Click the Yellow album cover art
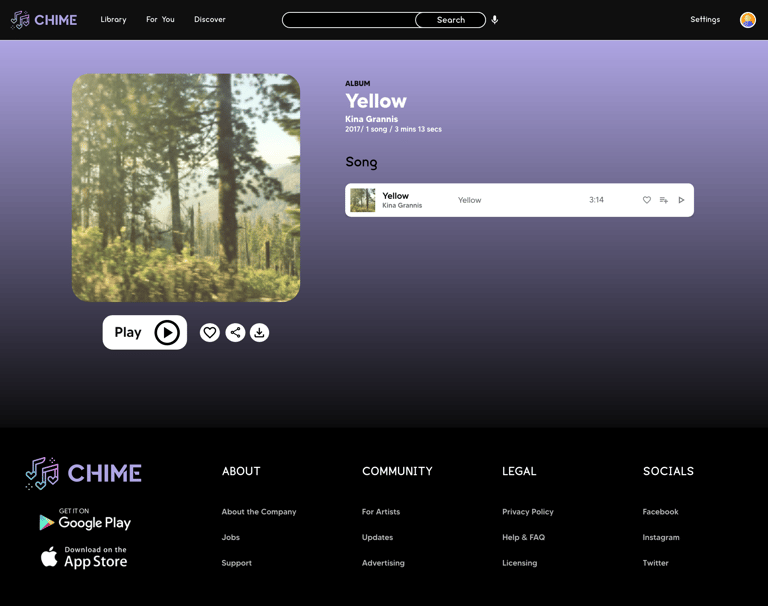Image resolution: width=768 pixels, height=606 pixels. point(186,188)
